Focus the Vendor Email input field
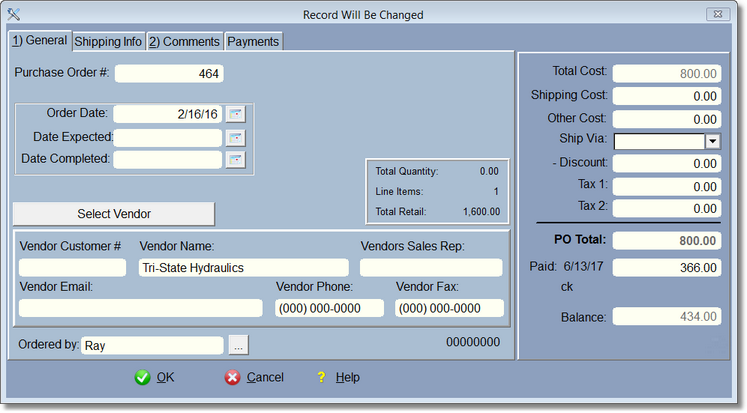 (x=140, y=308)
